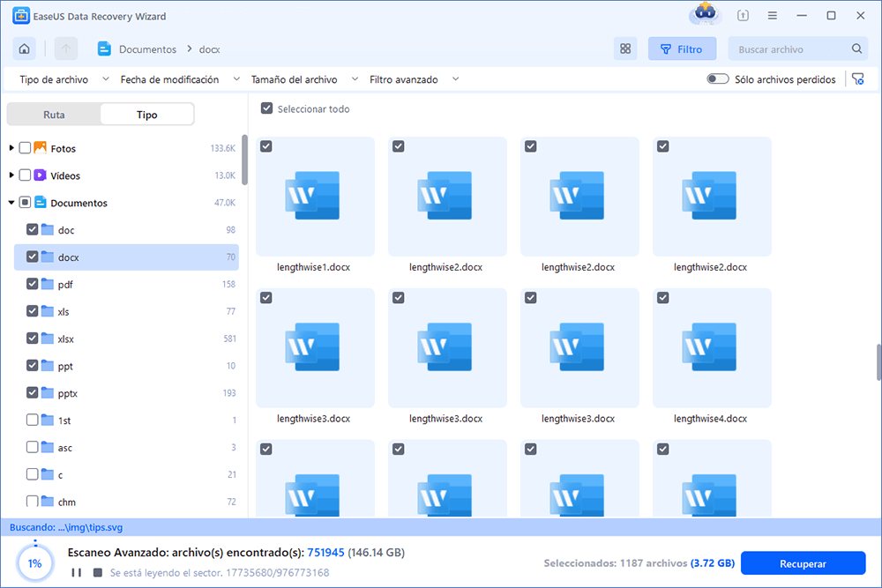Check the Vídeos checkbox
This screenshot has width=882, height=588.
(x=25, y=175)
